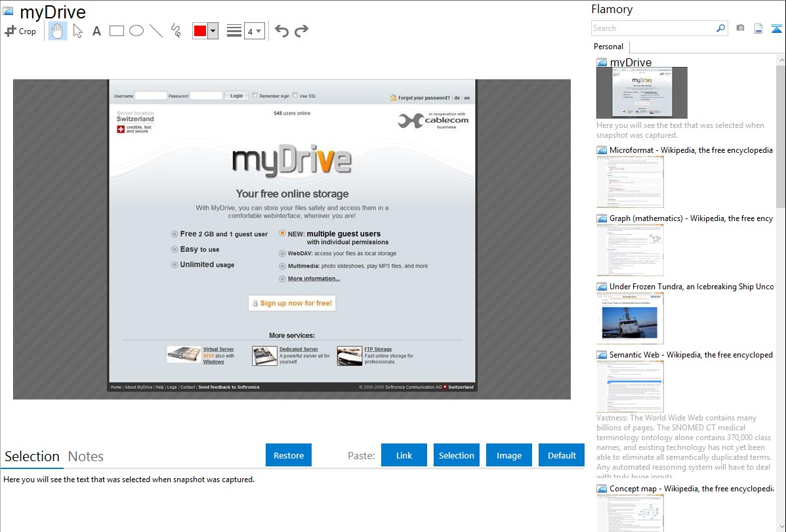This screenshot has width=786, height=532.
Task: Click the icon next to Graph (mathematics) entry
Action: [x=602, y=218]
